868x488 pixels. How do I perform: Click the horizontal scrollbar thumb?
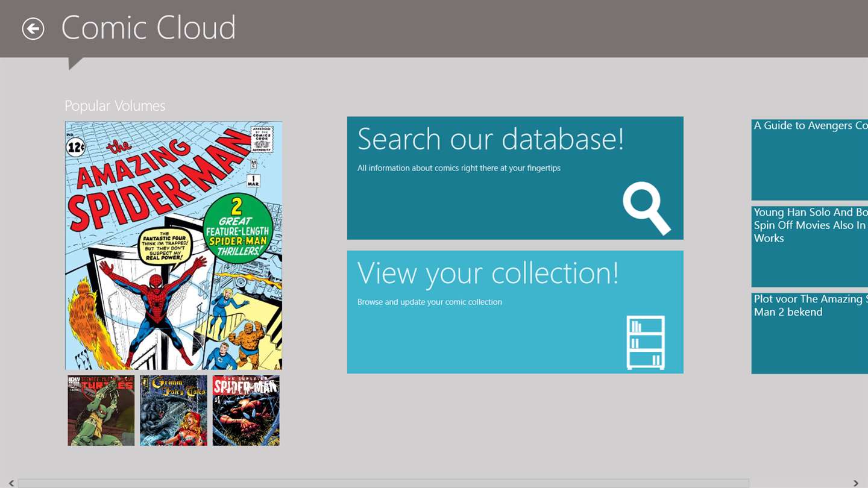(383, 483)
